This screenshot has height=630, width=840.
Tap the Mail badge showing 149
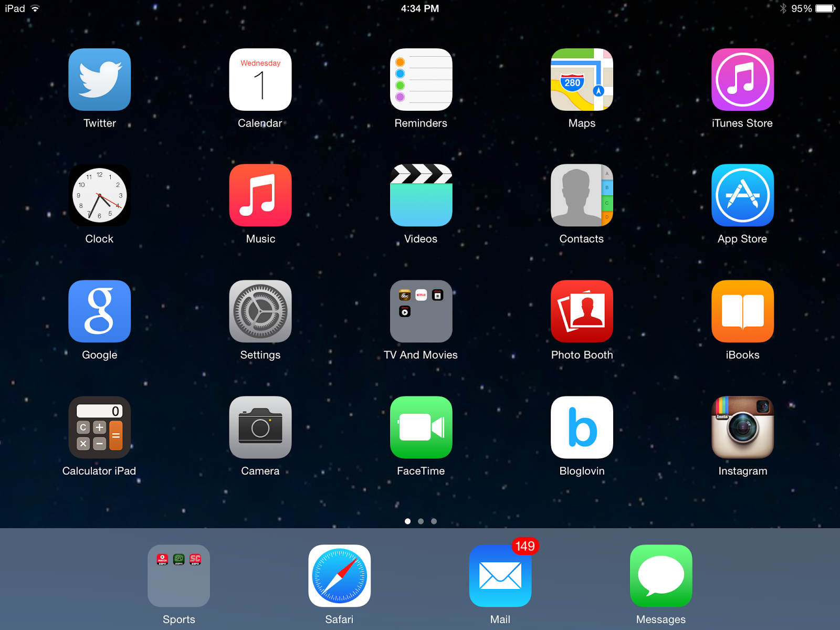tap(525, 546)
